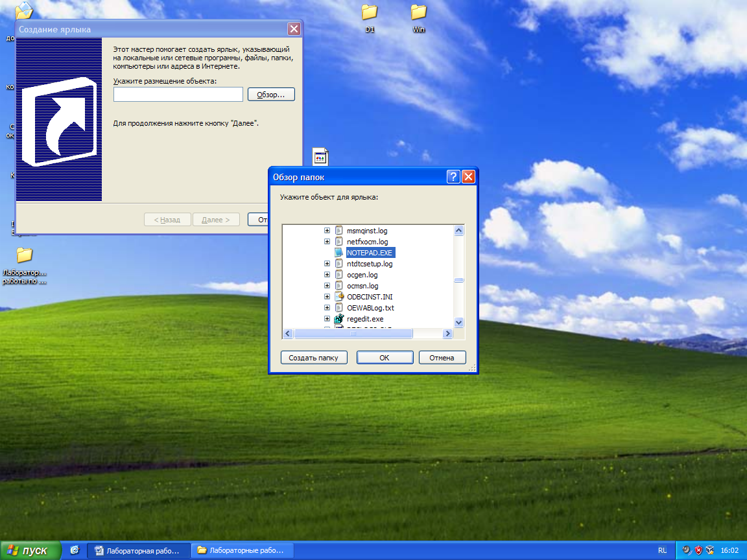Screen dimensions: 747x560
Task: Click the object location input field
Action: tap(178, 94)
